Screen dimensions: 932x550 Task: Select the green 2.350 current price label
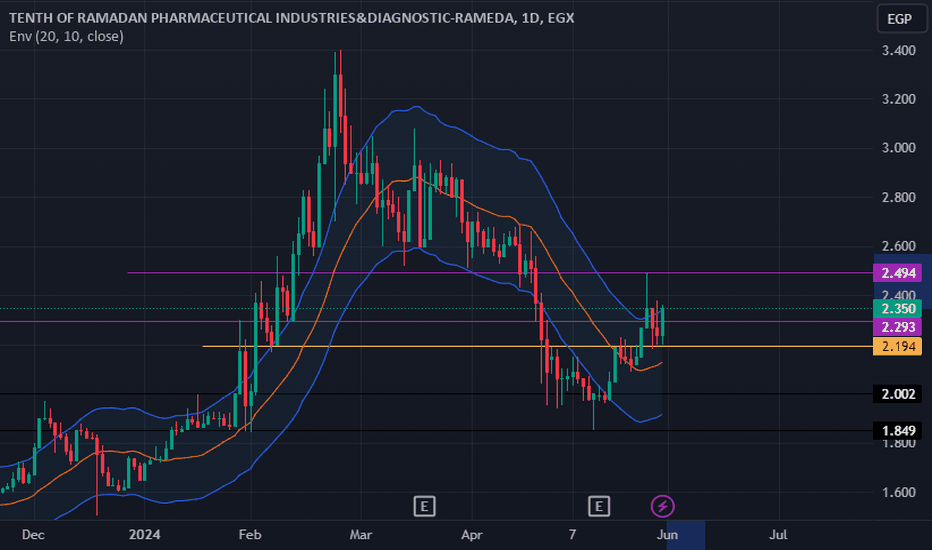pyautogui.click(x=898, y=309)
